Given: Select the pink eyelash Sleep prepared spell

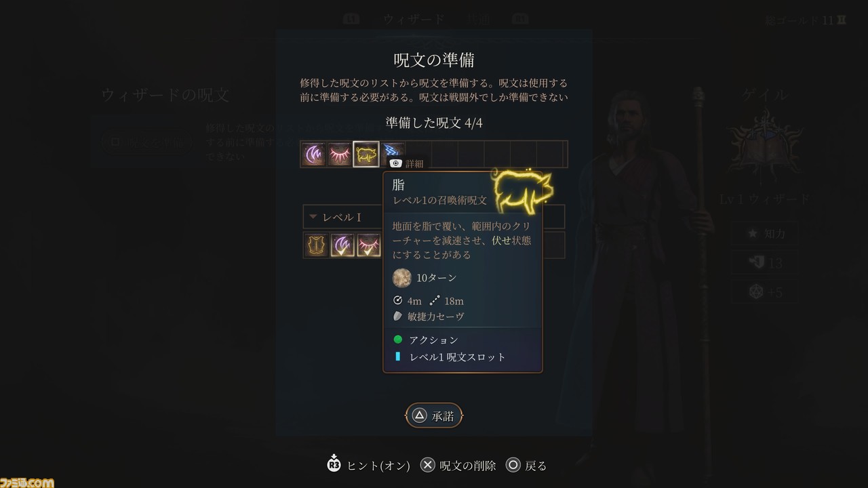Looking at the screenshot, I should 340,155.
